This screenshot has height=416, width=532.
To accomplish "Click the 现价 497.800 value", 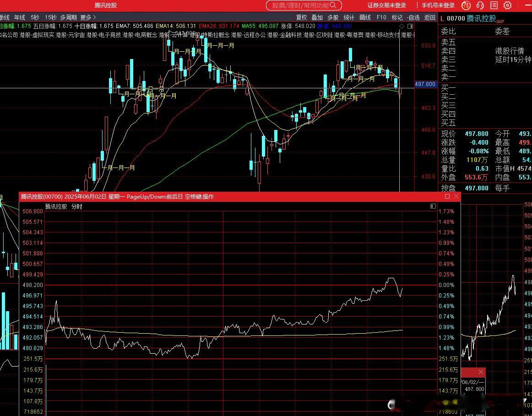I will point(477,134).
